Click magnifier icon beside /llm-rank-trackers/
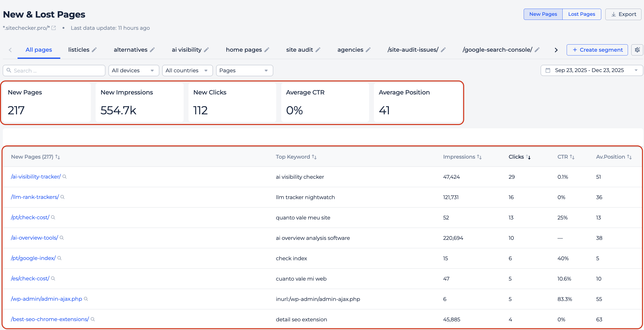The image size is (644, 330). coord(63,197)
